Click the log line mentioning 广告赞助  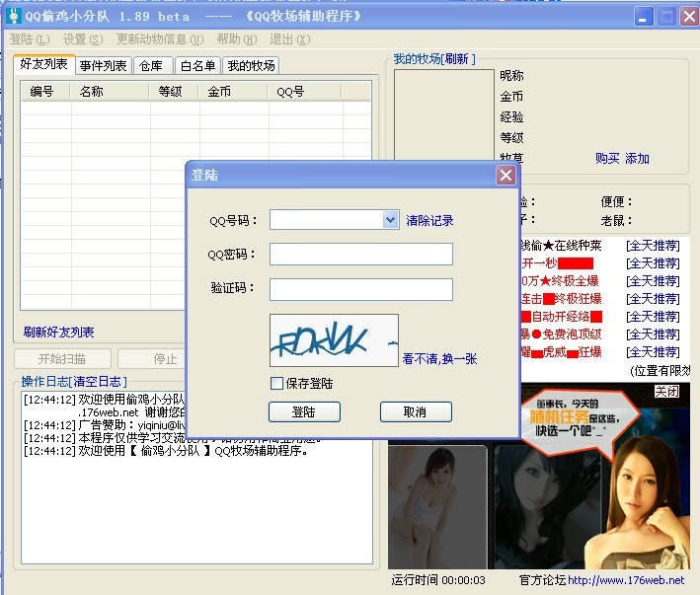(105, 425)
